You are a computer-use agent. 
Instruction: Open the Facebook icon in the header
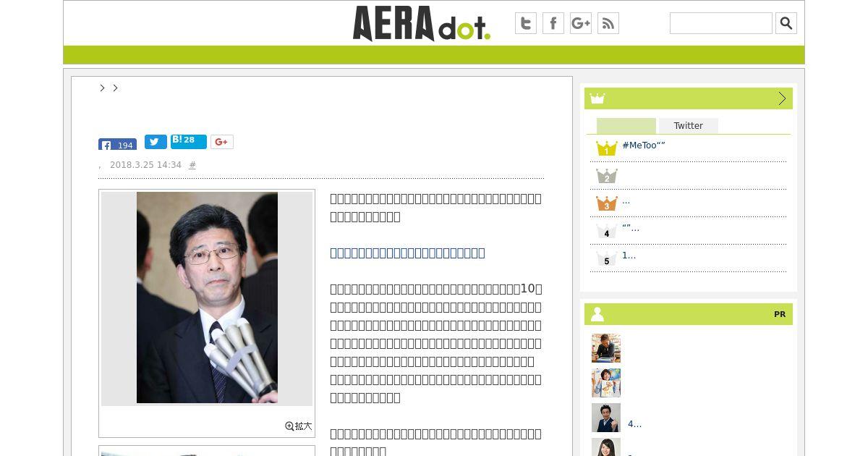[553, 23]
